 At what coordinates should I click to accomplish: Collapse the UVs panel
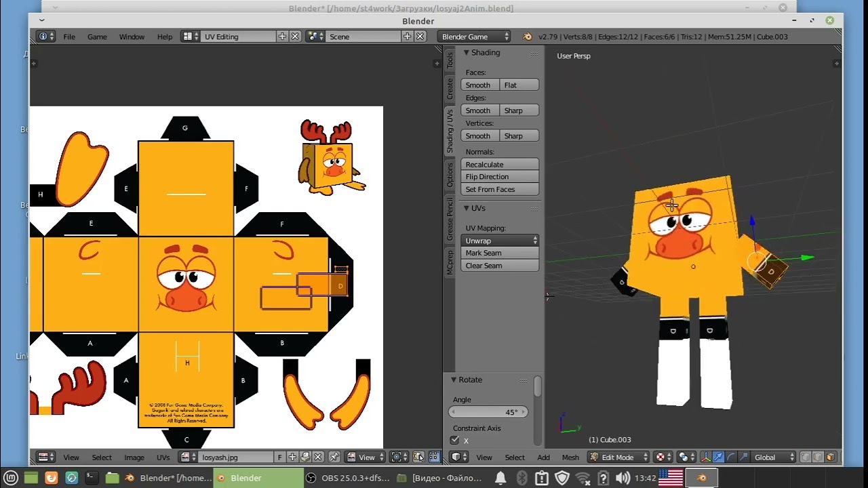pos(467,208)
